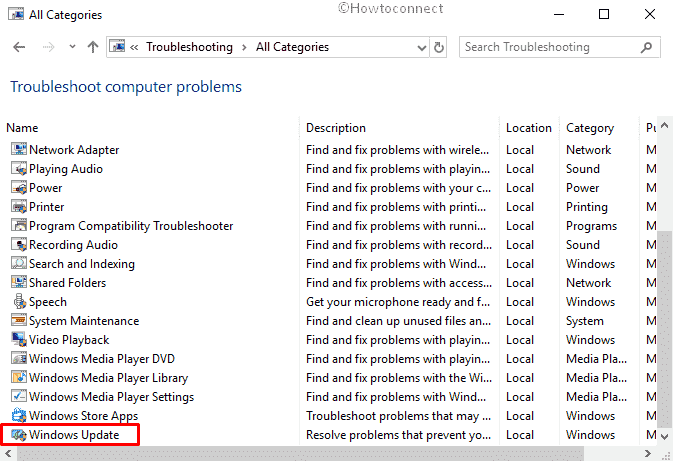Viewport: 673px width, 461px height.
Task: Click the Shared Folders icon
Action: [x=19, y=282]
